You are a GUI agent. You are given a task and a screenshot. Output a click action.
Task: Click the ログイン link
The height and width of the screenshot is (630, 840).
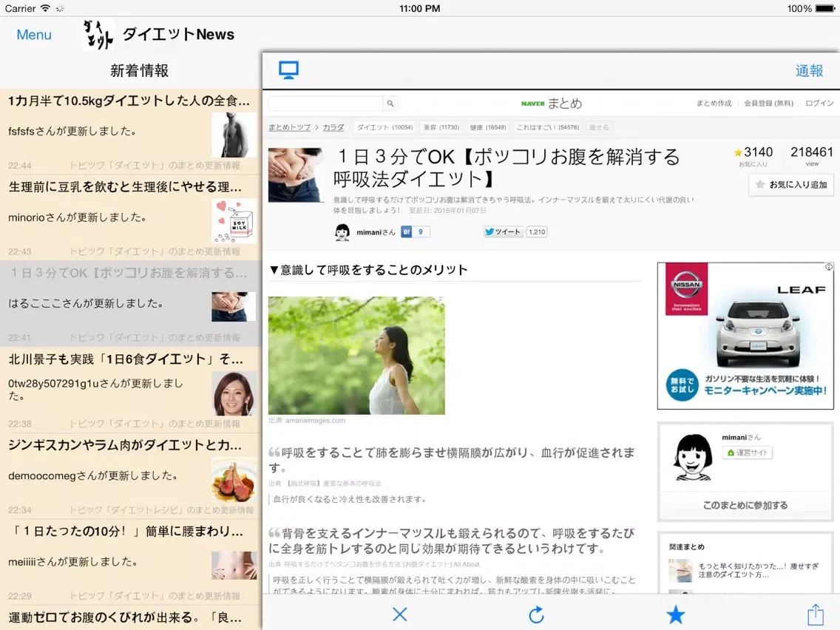(819, 104)
